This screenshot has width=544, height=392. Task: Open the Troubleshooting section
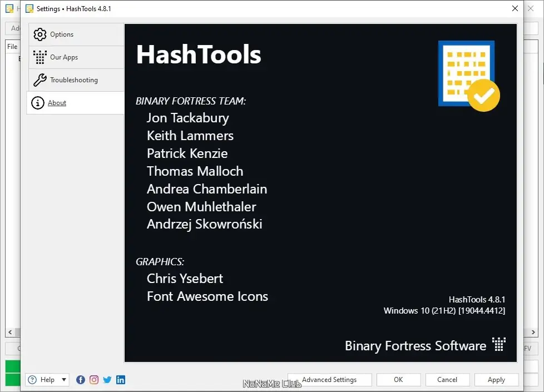76,80
